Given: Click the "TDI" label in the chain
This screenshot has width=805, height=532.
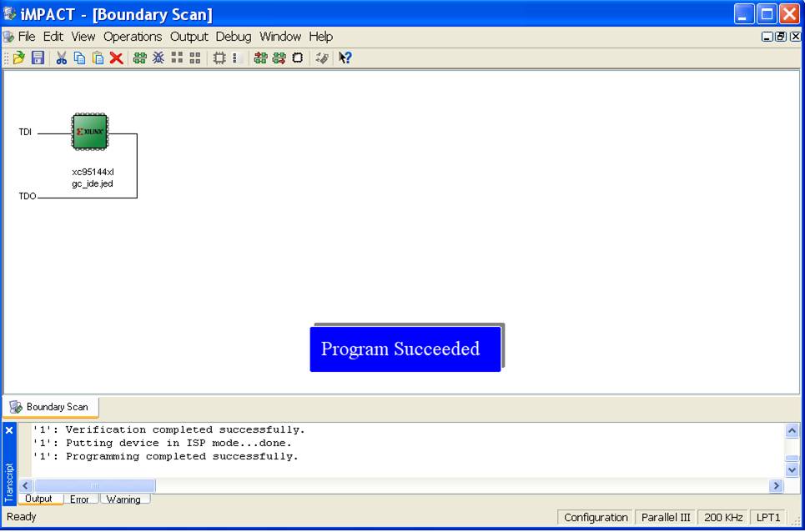Looking at the screenshot, I should point(25,133).
